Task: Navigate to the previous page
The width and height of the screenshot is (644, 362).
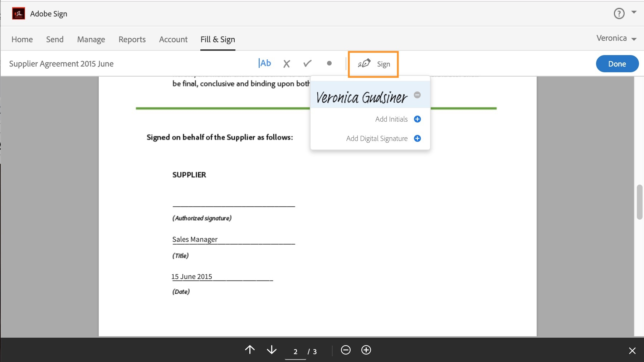Action: (x=250, y=350)
